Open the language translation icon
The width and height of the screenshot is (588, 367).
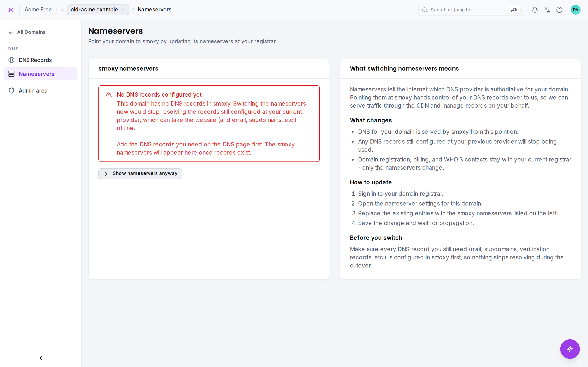547,10
